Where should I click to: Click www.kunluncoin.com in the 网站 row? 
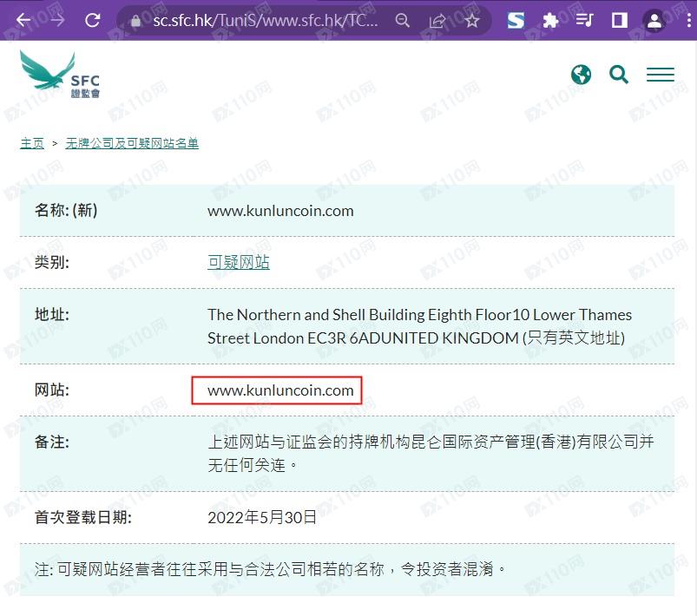click(280, 390)
